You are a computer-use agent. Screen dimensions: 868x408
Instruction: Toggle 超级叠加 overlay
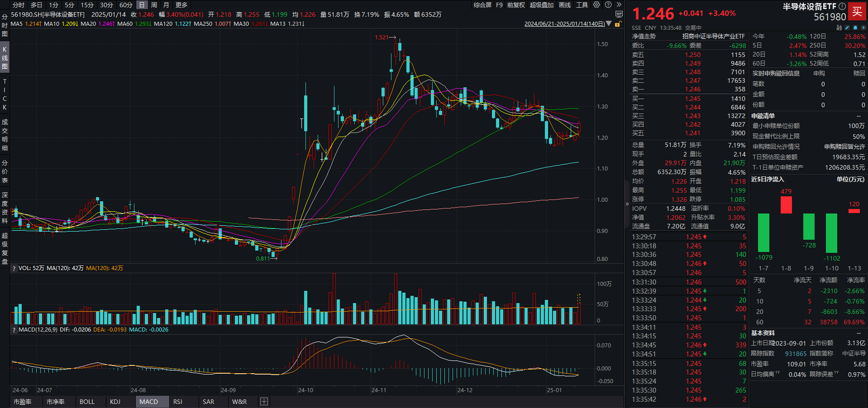(541, 5)
